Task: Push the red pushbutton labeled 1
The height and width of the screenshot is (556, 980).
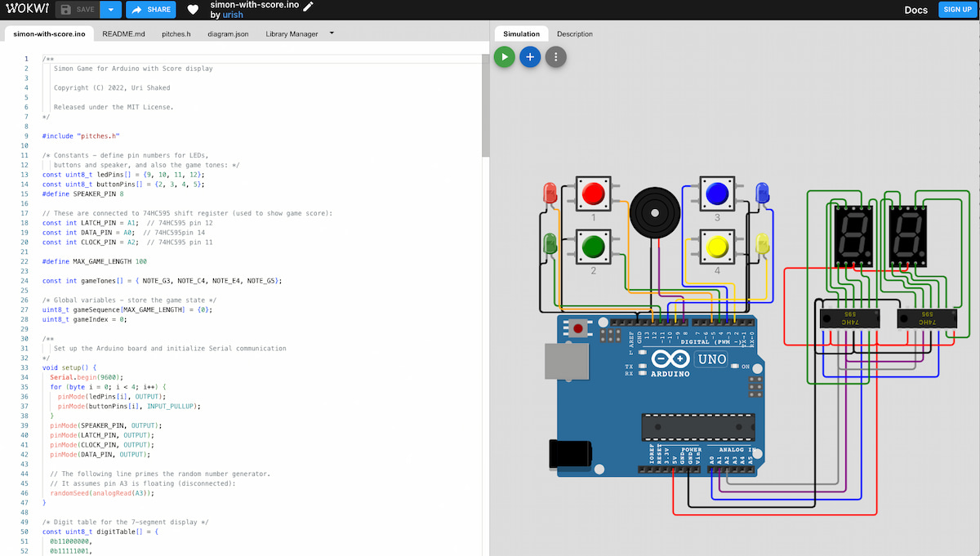Action: point(593,194)
